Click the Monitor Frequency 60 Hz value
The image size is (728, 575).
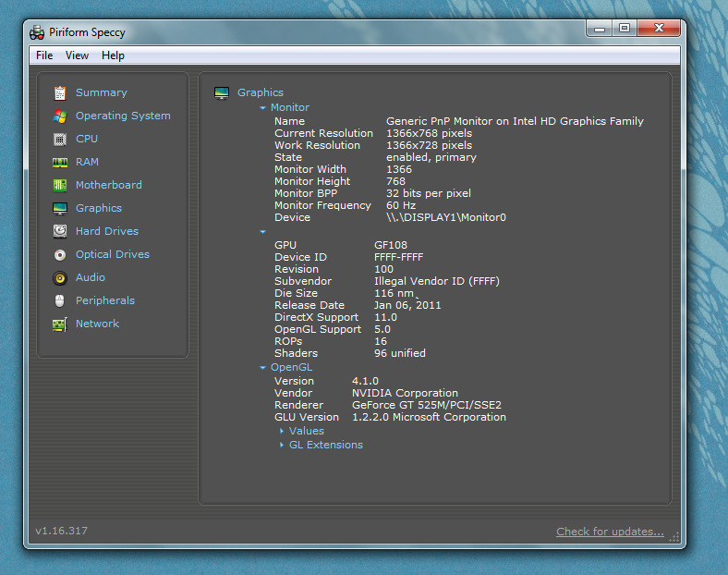click(x=401, y=205)
